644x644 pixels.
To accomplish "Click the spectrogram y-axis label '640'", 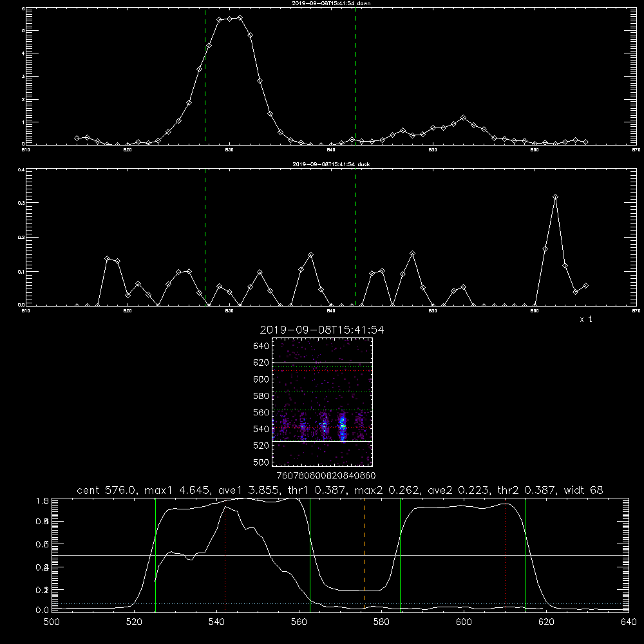I will [261, 346].
